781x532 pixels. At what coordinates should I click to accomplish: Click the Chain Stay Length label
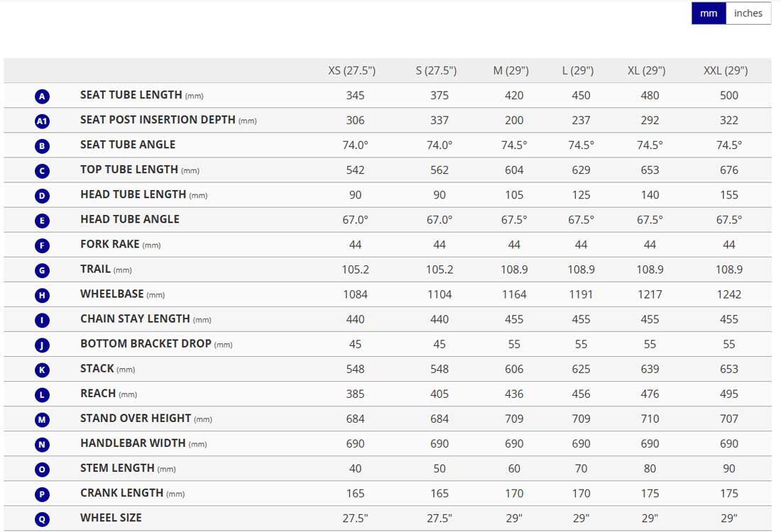(x=135, y=318)
